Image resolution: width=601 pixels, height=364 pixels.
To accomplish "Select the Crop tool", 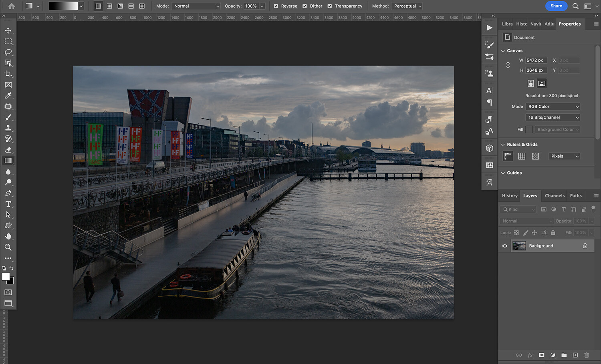I will [x=8, y=74].
